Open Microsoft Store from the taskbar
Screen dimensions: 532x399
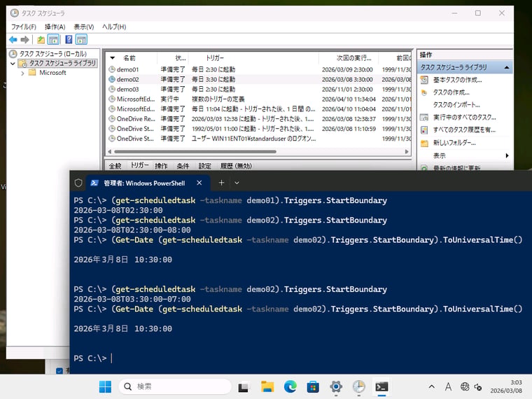pos(313,387)
